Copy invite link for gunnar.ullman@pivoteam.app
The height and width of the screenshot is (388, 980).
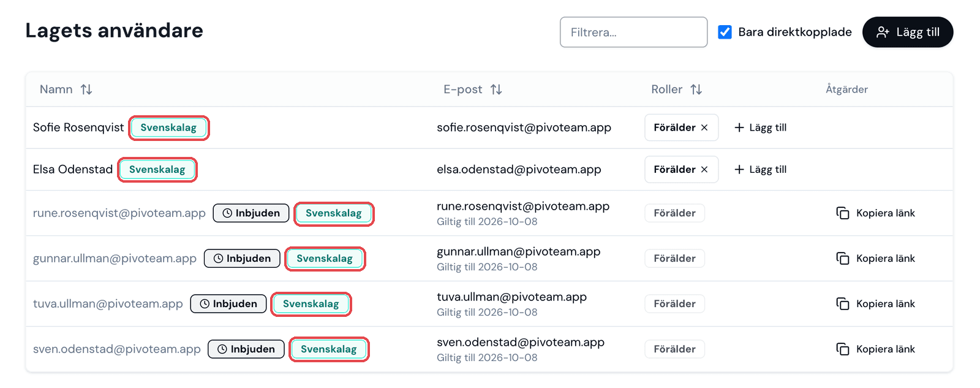[x=876, y=259]
